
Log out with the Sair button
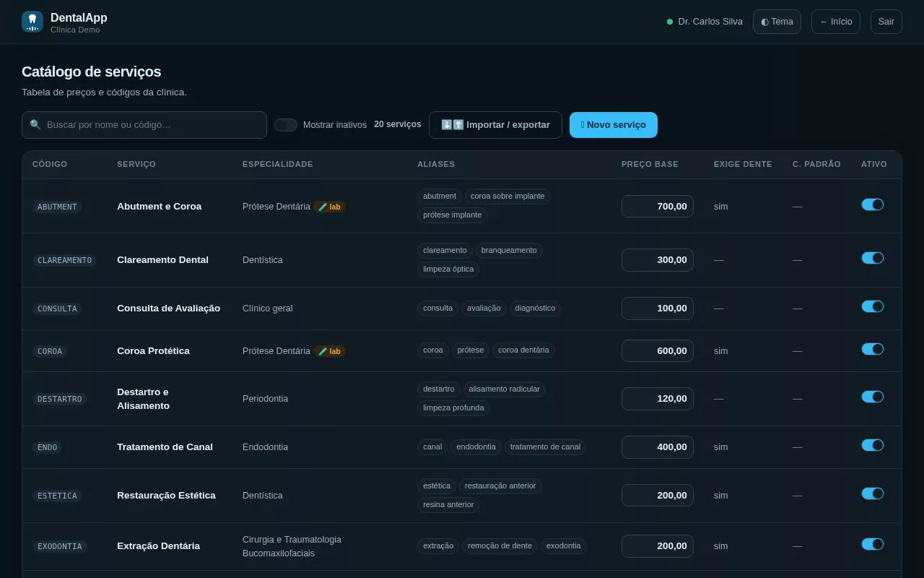(886, 22)
